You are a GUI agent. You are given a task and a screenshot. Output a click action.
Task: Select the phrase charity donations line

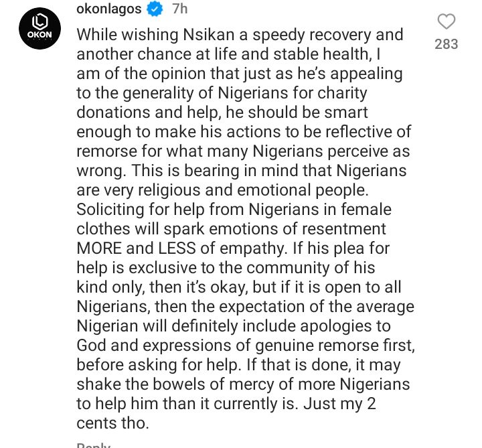point(222,102)
